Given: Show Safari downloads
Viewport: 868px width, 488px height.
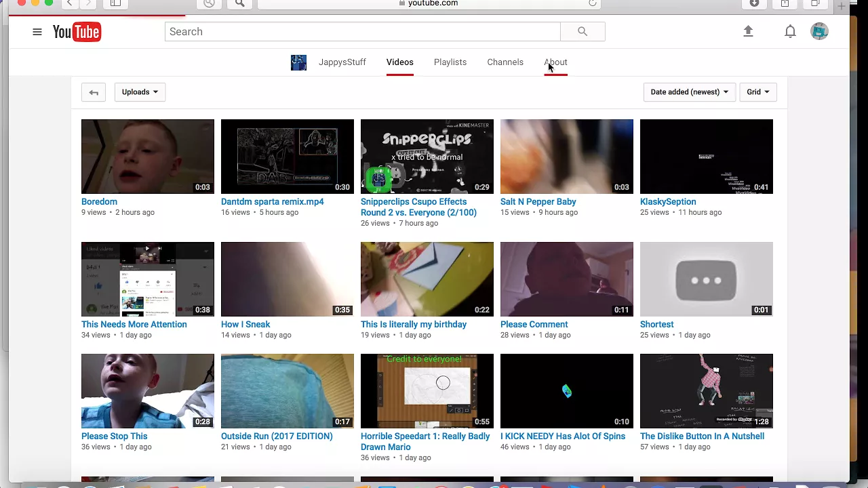Looking at the screenshot, I should tap(754, 3).
